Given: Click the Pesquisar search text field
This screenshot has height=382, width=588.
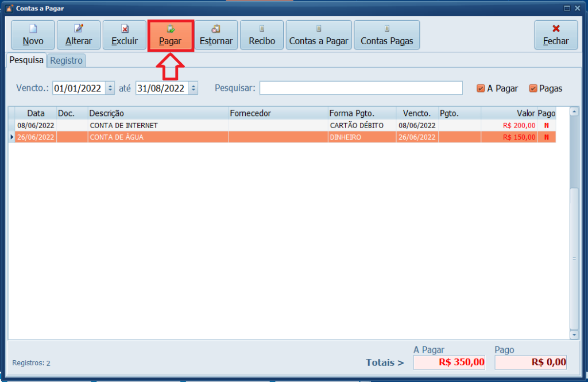Looking at the screenshot, I should pos(361,88).
